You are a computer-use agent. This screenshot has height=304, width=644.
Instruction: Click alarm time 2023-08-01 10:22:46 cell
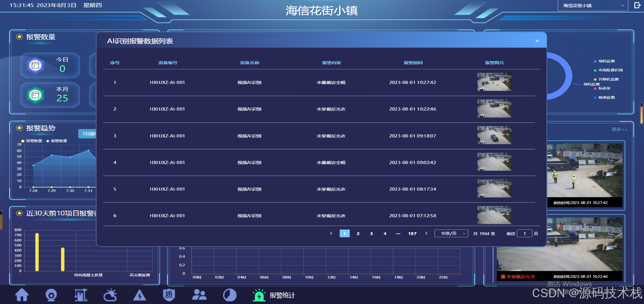(413, 109)
